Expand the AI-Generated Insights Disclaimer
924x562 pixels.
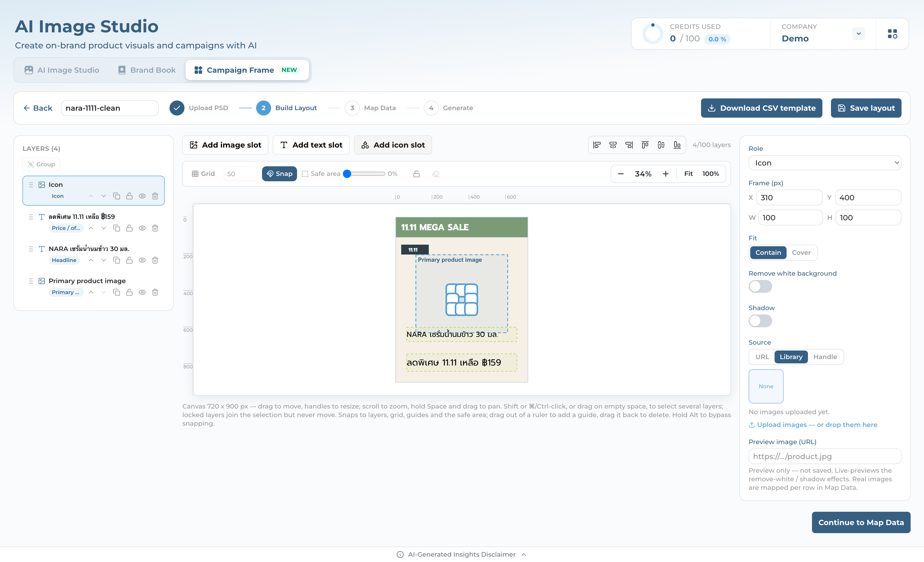click(462, 555)
